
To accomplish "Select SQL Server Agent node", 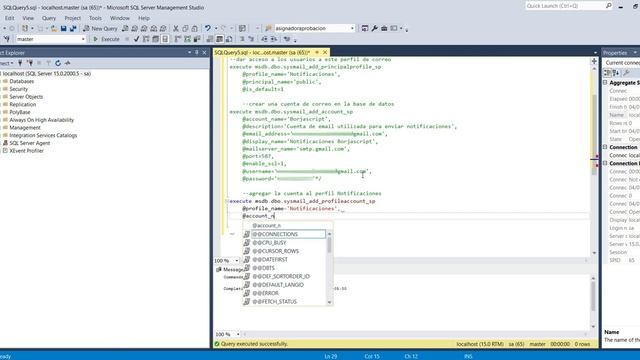I will pos(30,143).
